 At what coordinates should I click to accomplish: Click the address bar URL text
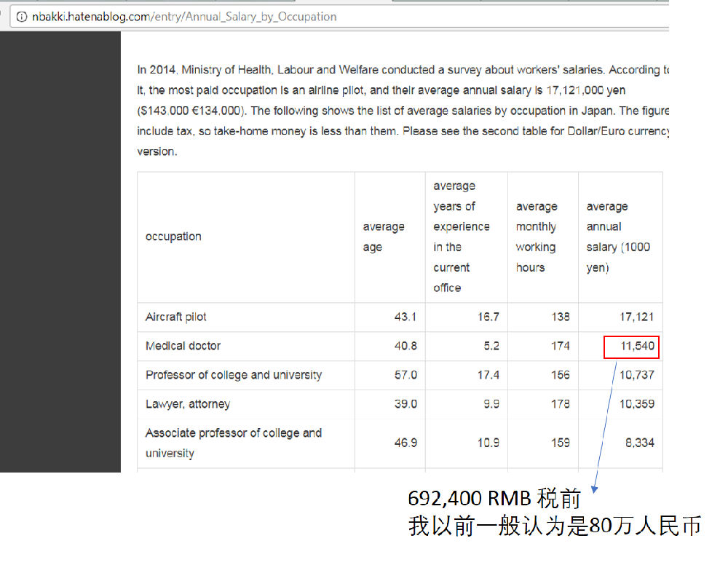(184, 17)
